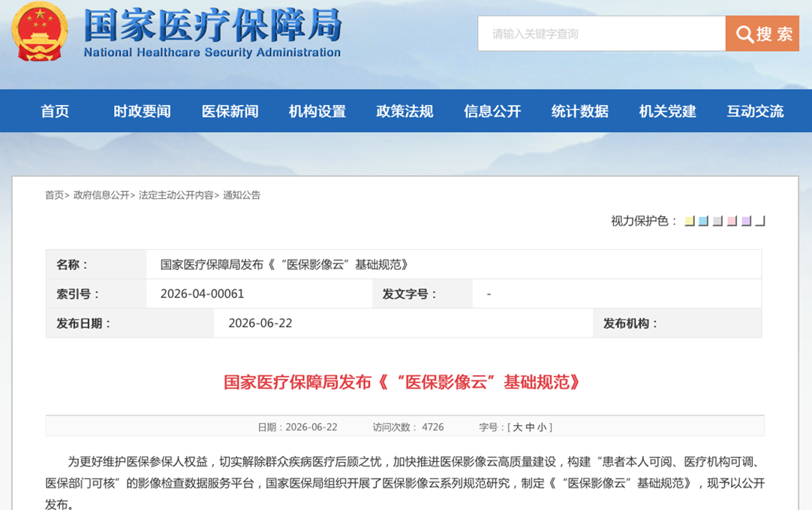Click 日期：2026-06-22 under headline
This screenshot has width=812, height=510.
[x=297, y=427]
